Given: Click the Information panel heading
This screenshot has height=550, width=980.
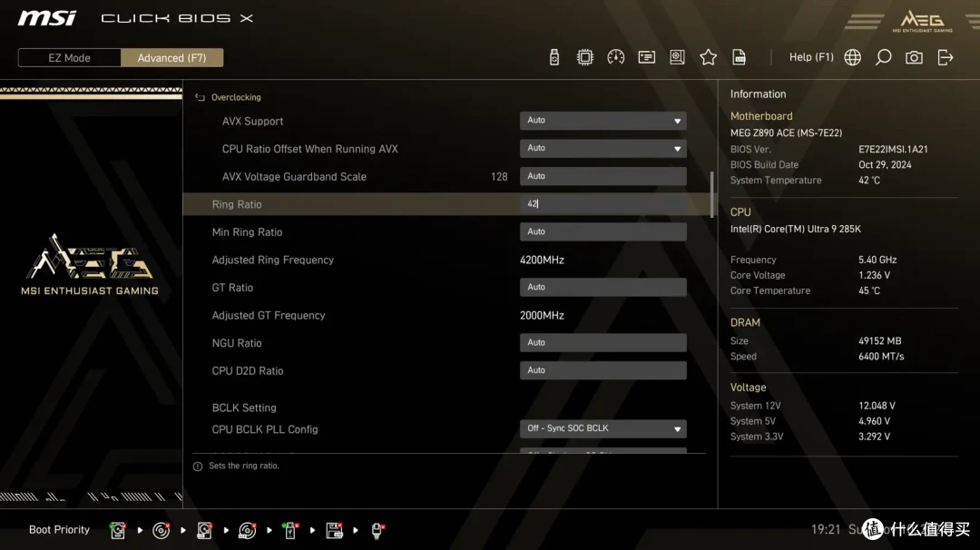Looking at the screenshot, I should coord(758,94).
